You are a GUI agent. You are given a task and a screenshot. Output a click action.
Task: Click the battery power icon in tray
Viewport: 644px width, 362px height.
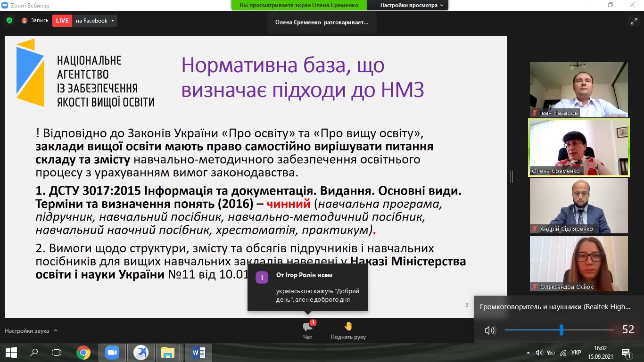tap(551, 353)
